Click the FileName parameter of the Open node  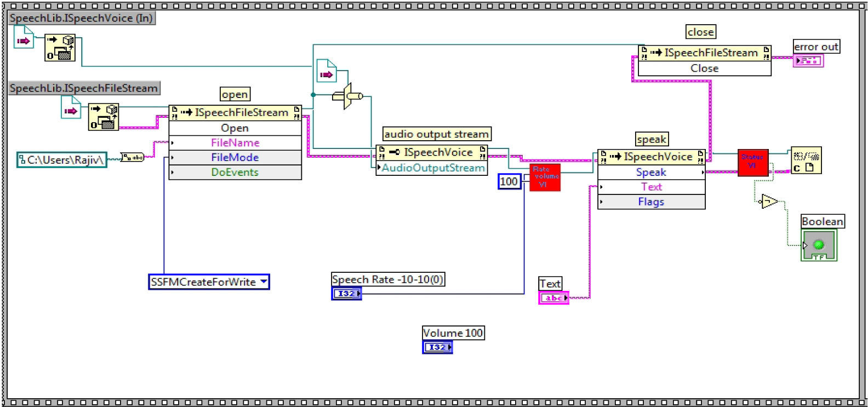tap(235, 142)
